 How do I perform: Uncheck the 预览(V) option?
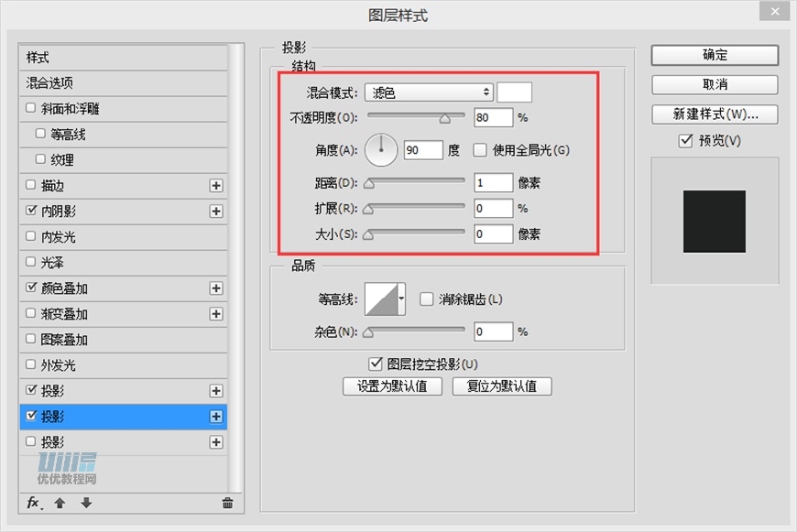[684, 140]
